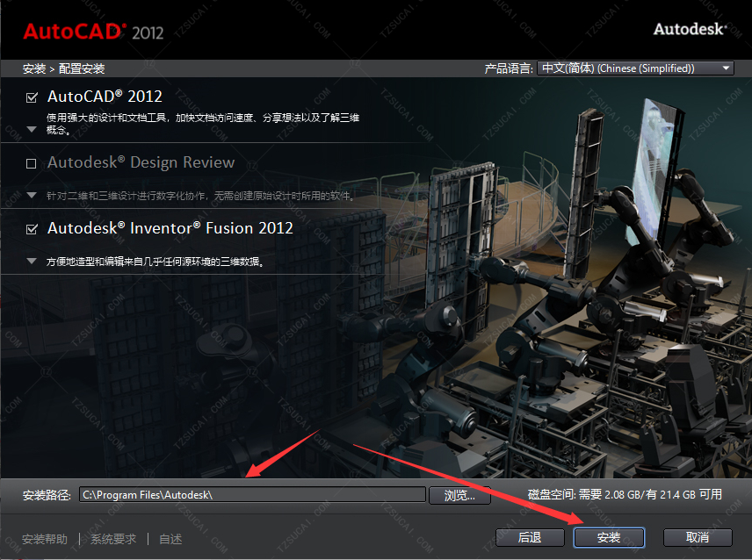The height and width of the screenshot is (560, 752).
Task: Click the 安装路径 install path field
Action: pos(252,495)
